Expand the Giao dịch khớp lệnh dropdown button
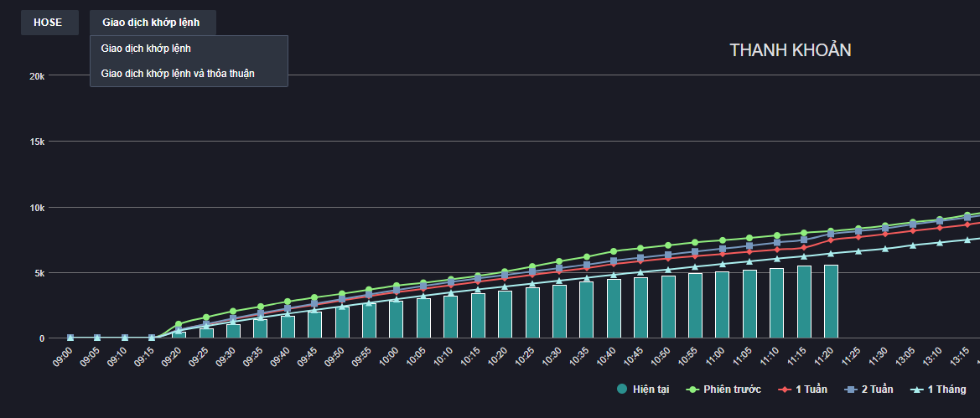The image size is (980, 418). click(152, 23)
